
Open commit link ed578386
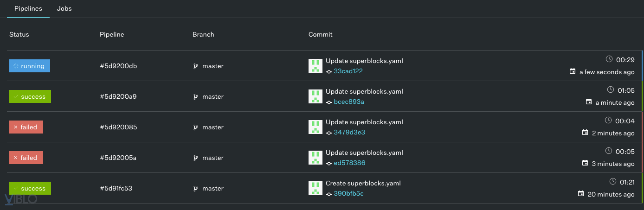(x=349, y=163)
